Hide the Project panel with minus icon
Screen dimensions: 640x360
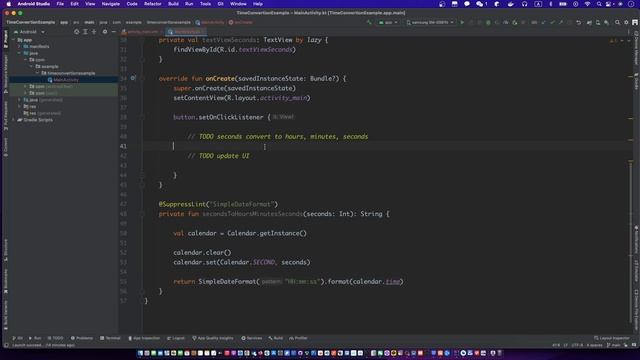point(113,31)
